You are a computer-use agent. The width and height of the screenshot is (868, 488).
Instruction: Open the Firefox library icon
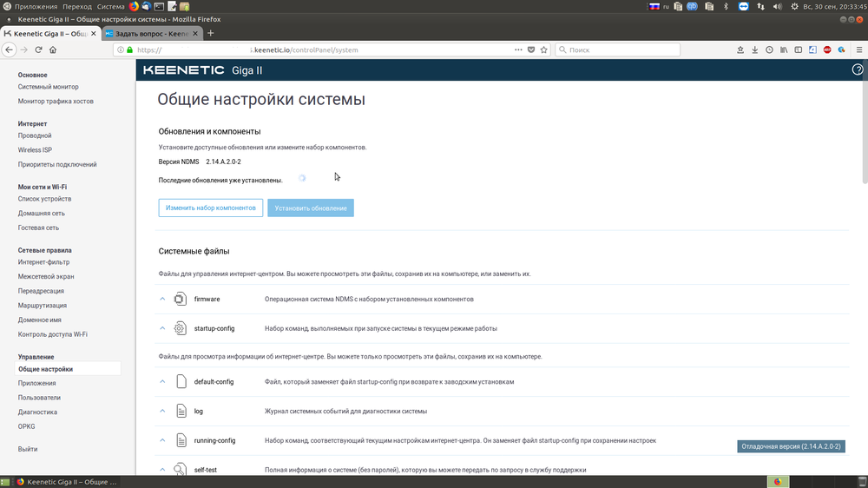[x=784, y=49]
